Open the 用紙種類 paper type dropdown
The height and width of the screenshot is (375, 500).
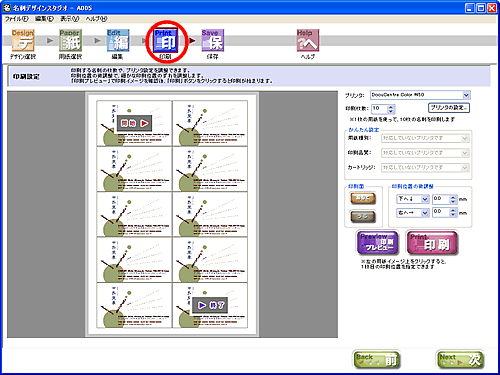click(x=465, y=138)
